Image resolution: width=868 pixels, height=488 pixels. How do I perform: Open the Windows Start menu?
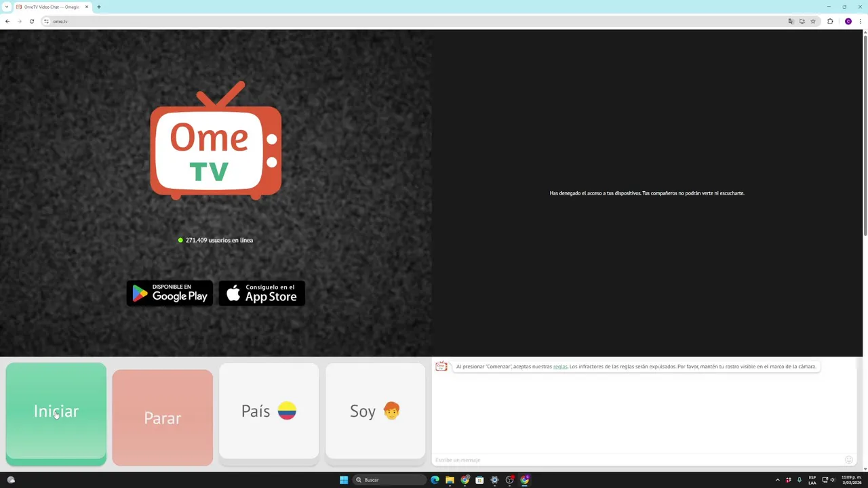pyautogui.click(x=344, y=480)
